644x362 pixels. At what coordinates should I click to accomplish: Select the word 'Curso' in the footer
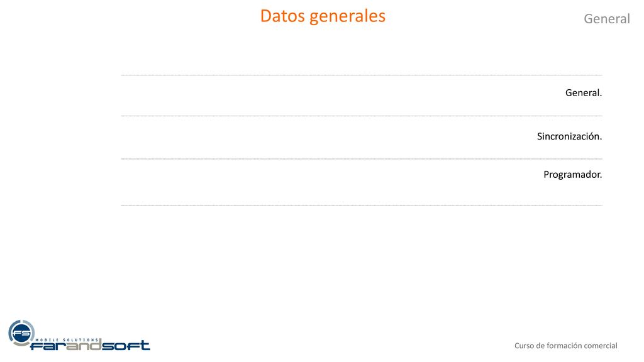click(x=524, y=346)
